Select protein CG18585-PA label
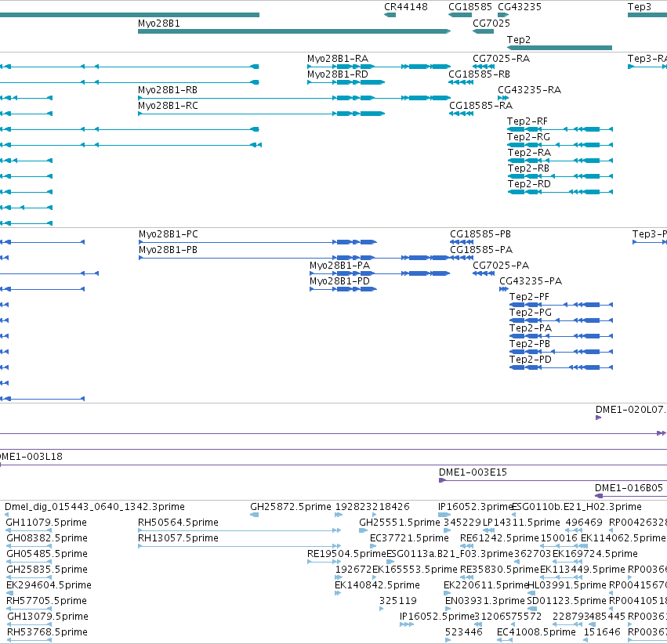This screenshot has width=667, height=644. [x=481, y=251]
